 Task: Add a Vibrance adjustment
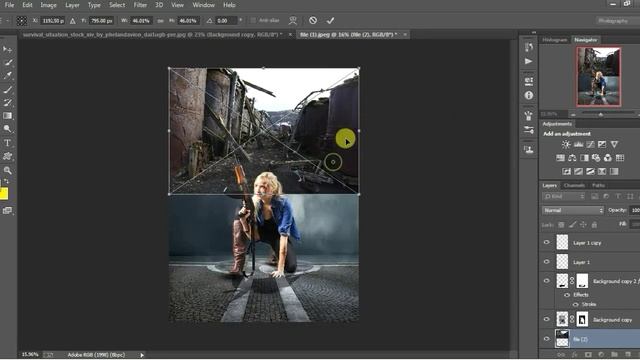[614, 144]
